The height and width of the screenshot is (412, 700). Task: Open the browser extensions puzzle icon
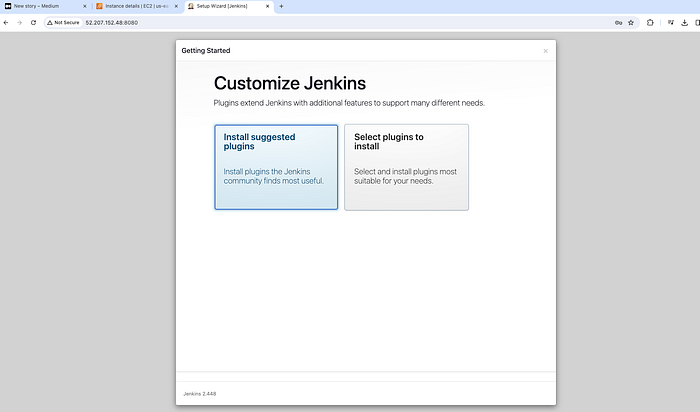click(650, 22)
